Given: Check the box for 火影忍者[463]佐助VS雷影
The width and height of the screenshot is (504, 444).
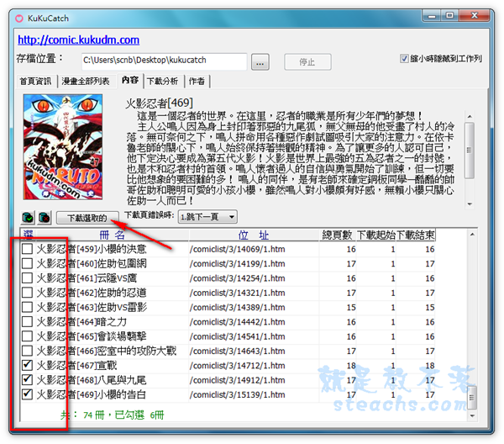Looking at the screenshot, I should pyautogui.click(x=28, y=307).
